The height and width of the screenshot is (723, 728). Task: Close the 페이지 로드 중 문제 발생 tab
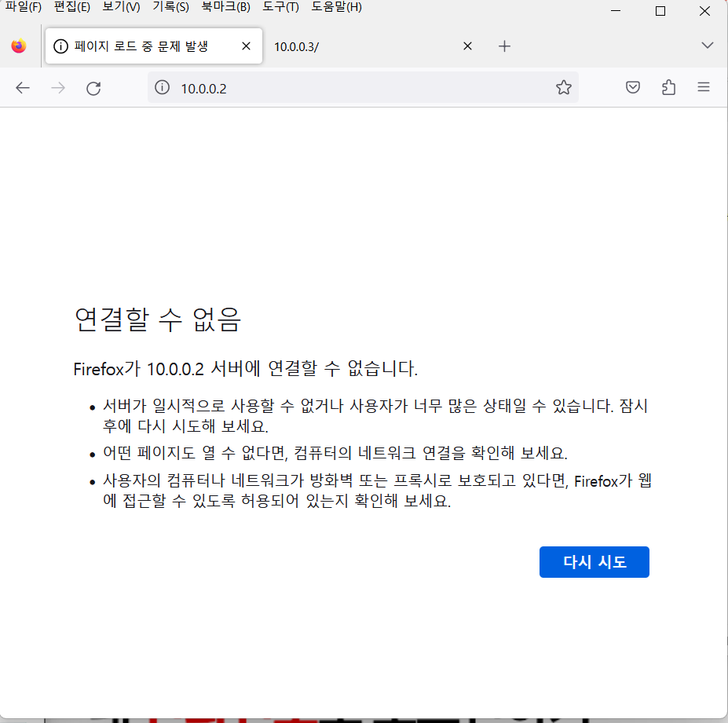tap(246, 46)
